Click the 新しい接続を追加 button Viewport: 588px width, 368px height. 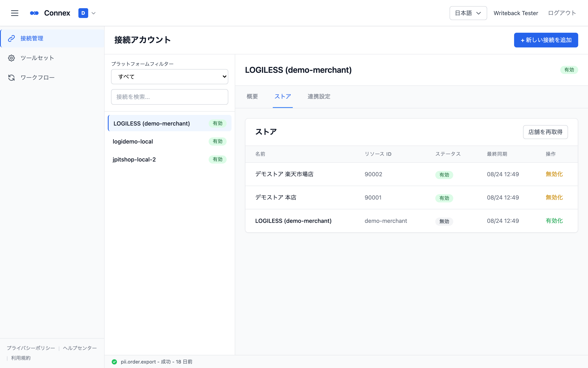click(546, 40)
